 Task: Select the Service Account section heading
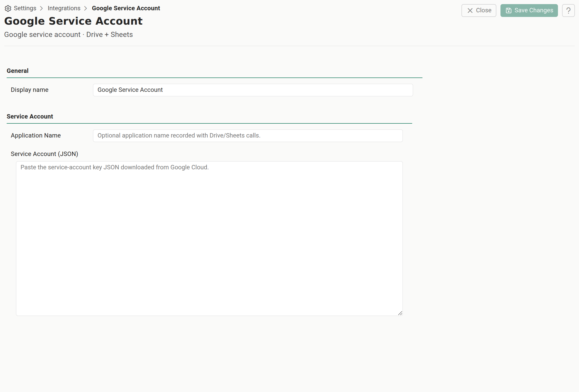(x=30, y=116)
